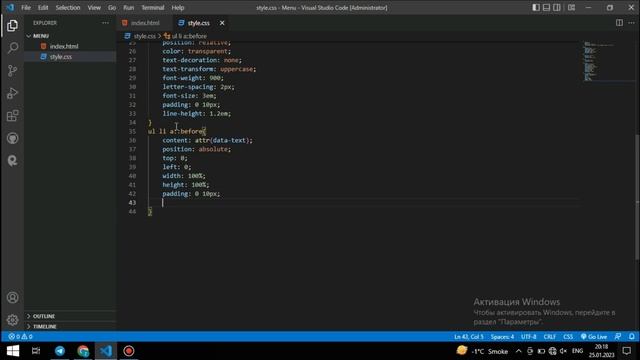
Task: Split the editor to the right
Action: (x=619, y=23)
